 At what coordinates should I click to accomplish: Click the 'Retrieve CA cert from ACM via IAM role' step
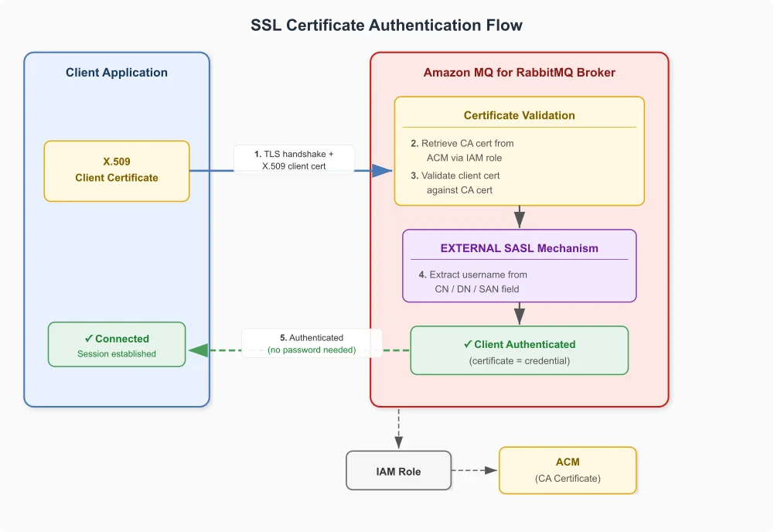pyautogui.click(x=462, y=151)
